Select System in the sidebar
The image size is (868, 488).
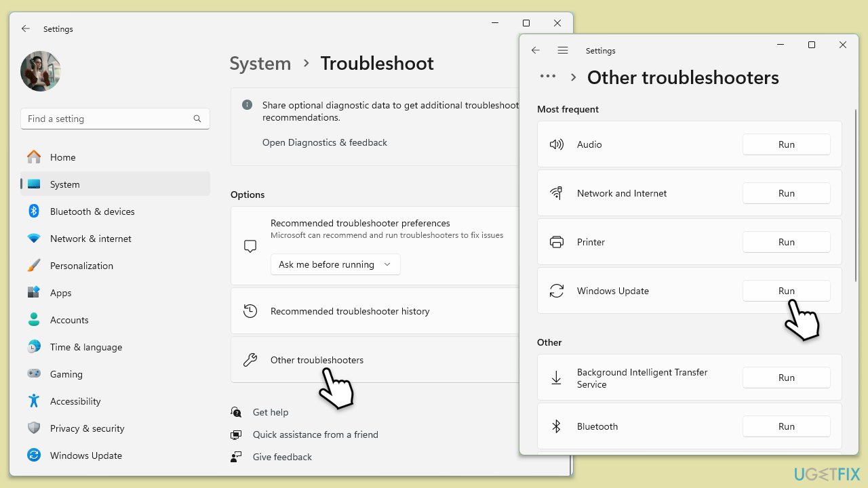tap(115, 184)
